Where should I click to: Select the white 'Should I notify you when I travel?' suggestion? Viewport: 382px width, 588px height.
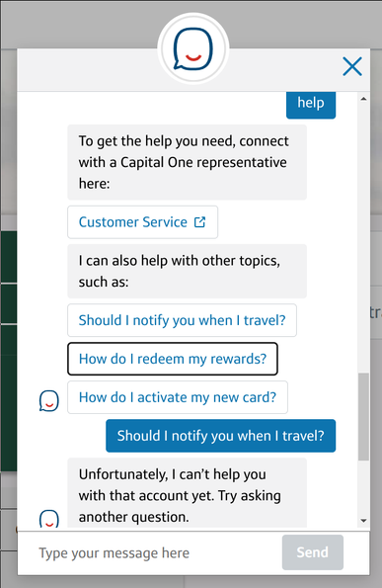point(182,320)
